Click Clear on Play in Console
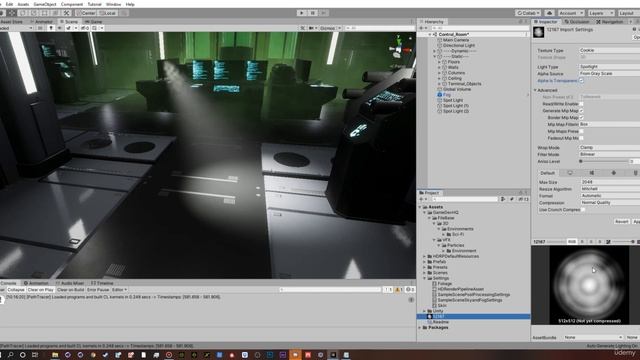Screen dimensions: 640x360 [x=40, y=290]
